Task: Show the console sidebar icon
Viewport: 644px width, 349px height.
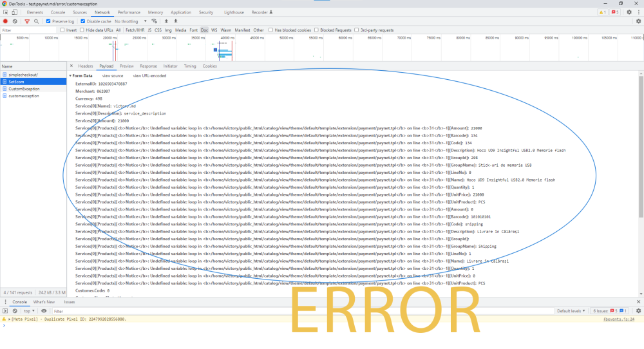Action: click(5, 311)
